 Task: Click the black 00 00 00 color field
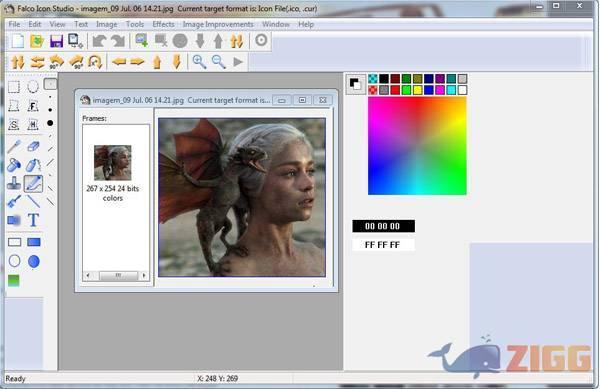[x=383, y=226]
